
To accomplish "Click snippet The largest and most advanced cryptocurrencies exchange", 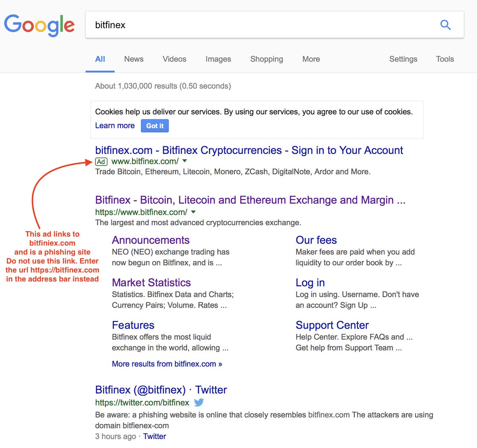I will pyautogui.click(x=198, y=222).
